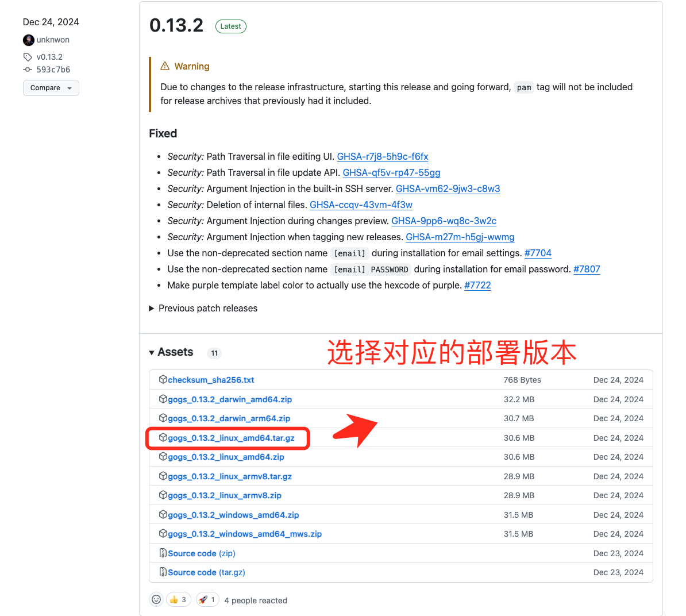Open tag v0.13.2 link
Viewport: 686px width, 616px height.
(49, 57)
